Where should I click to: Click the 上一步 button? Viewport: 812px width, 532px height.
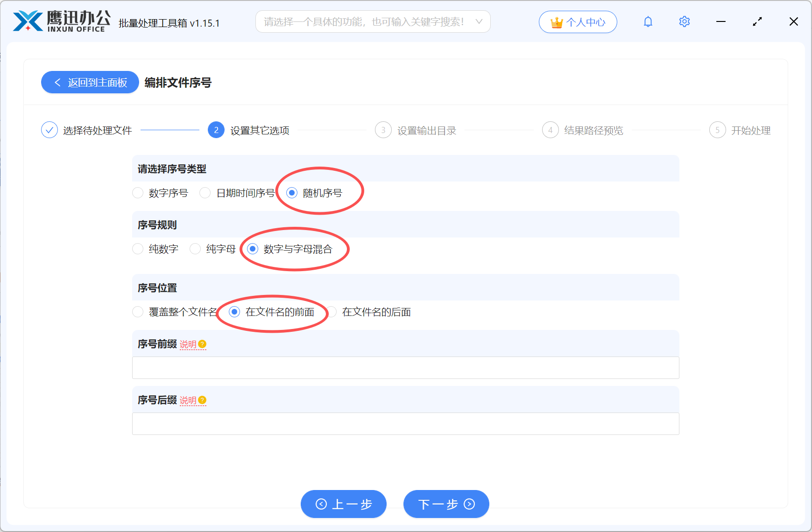coord(344,504)
